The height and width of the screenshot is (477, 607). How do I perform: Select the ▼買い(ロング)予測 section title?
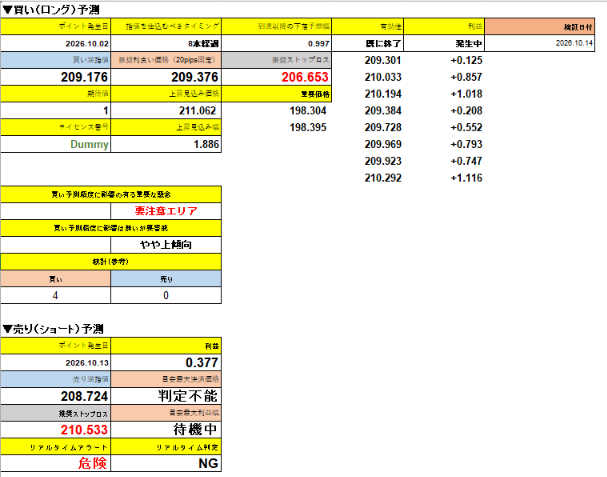(x=51, y=10)
